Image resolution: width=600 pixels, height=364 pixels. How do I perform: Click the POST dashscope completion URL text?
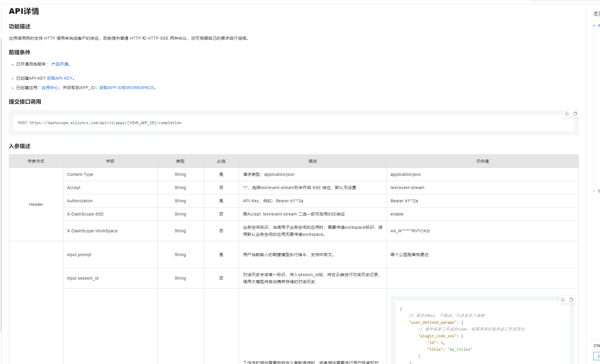point(100,123)
